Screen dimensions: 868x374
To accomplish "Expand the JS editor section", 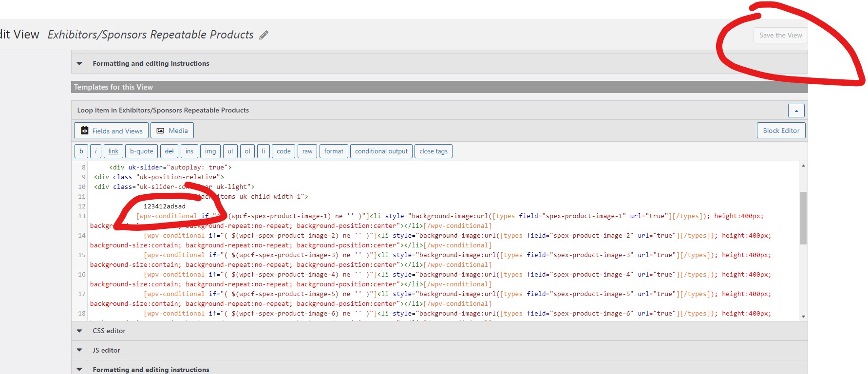I will pyautogui.click(x=79, y=350).
